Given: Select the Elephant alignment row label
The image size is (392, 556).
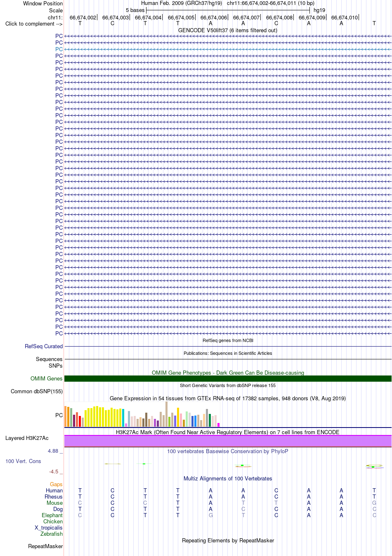Looking at the screenshot, I should [52, 515].
